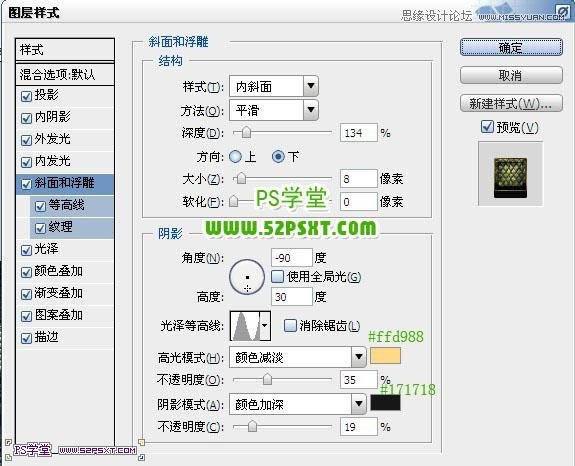This screenshot has width=575, height=466.
Task: Click the angle dial control
Action: click(247, 277)
